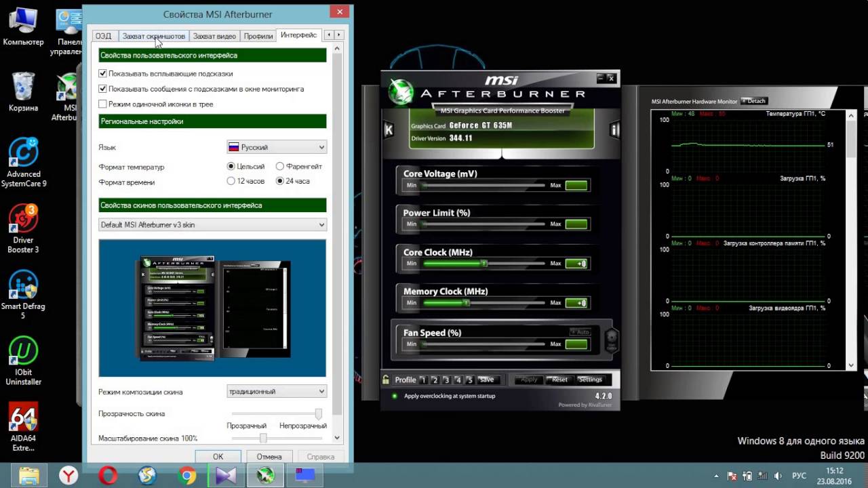868x488 pixels.
Task: Click the skin preview thumbnail
Action: [212, 308]
